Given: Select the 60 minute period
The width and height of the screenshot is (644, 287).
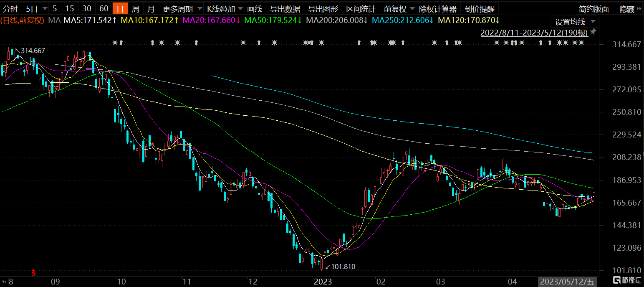Looking at the screenshot, I should [104, 9].
